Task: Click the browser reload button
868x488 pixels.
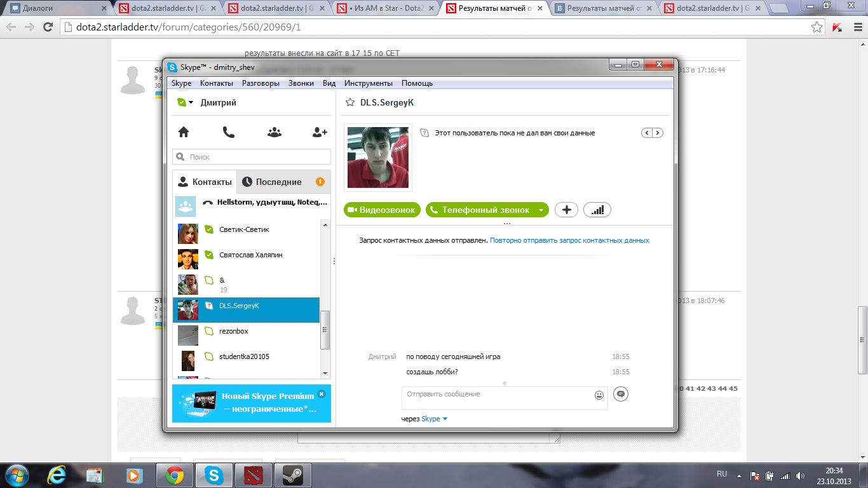Action: [48, 27]
